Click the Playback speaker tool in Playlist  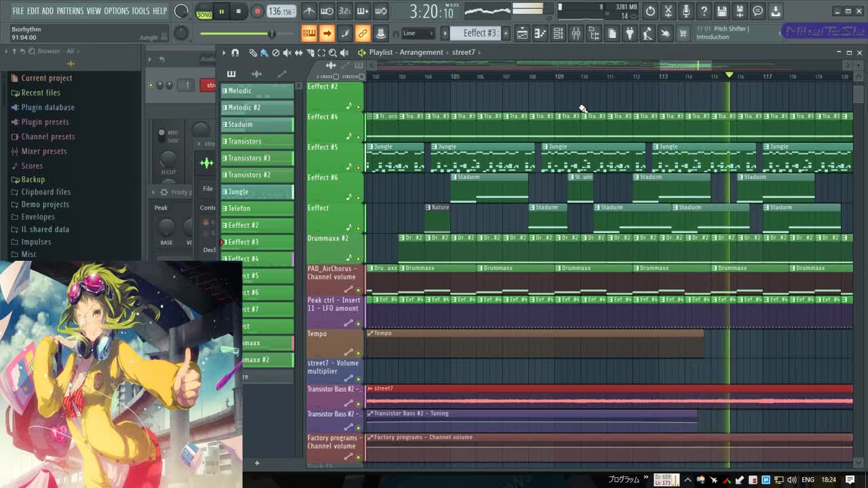click(344, 53)
